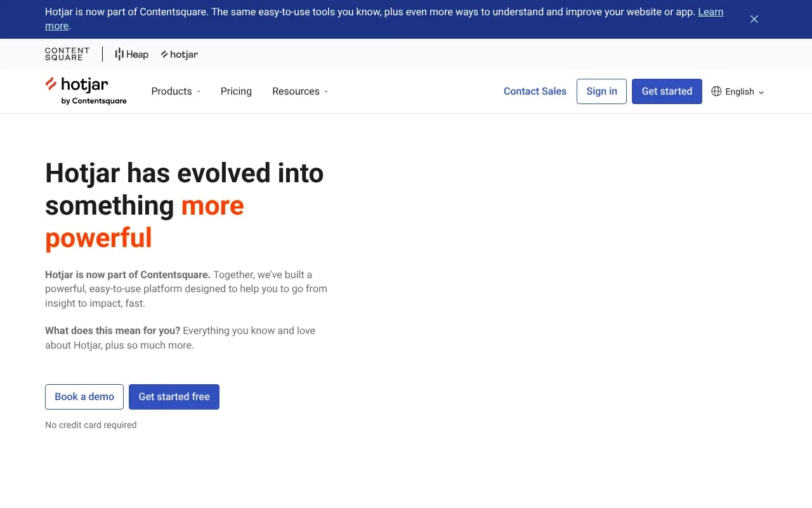Open the Products menu label
This screenshot has width=812, height=508.
point(171,91)
